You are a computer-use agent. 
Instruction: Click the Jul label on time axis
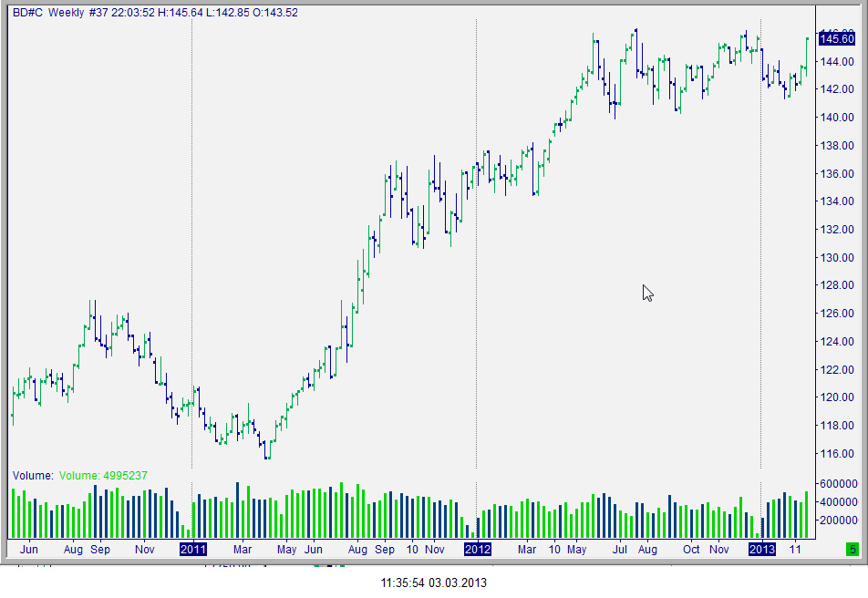(x=619, y=550)
